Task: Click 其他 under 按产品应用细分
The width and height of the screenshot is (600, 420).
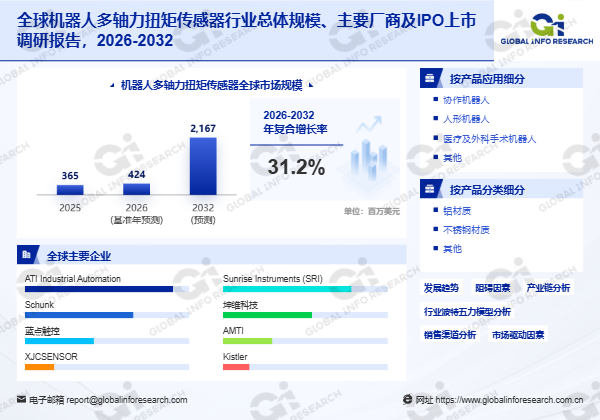Action: (x=452, y=157)
